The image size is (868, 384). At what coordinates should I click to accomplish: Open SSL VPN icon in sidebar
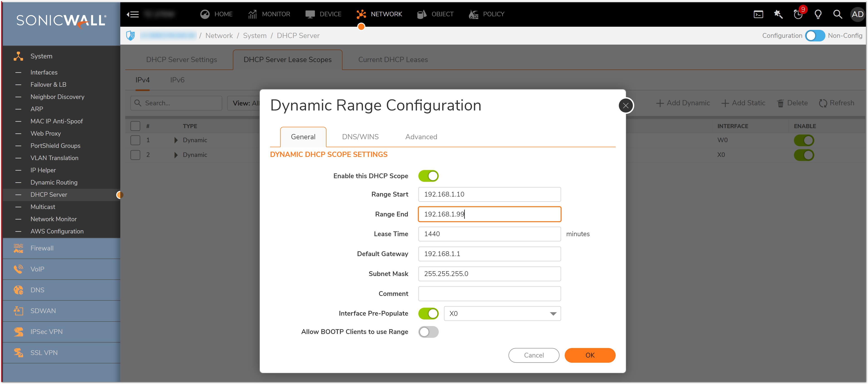click(x=18, y=352)
